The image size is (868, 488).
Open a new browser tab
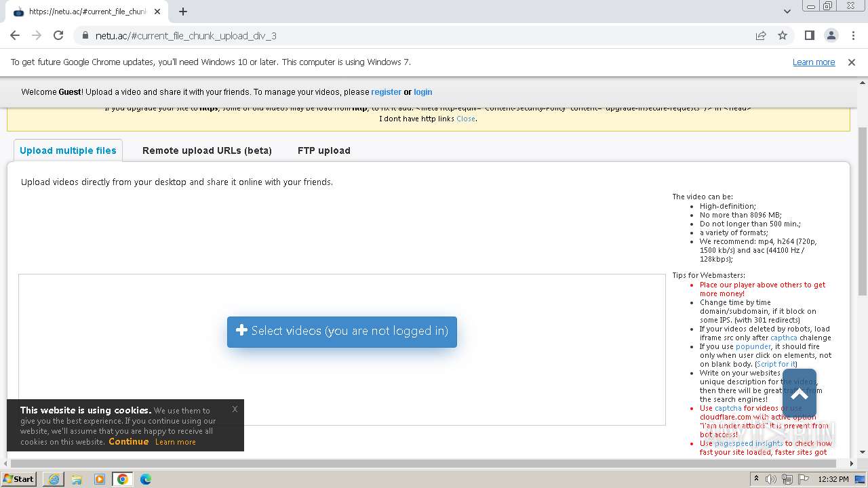[183, 12]
